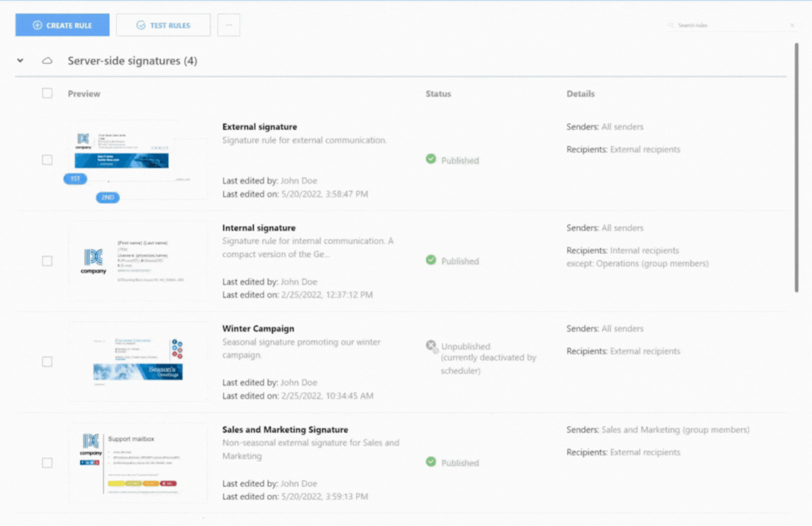The image size is (812, 526).
Task: Click 'Last edited on: 5/20/2022, 3:59:13 PM'
Action: pyautogui.click(x=295, y=497)
